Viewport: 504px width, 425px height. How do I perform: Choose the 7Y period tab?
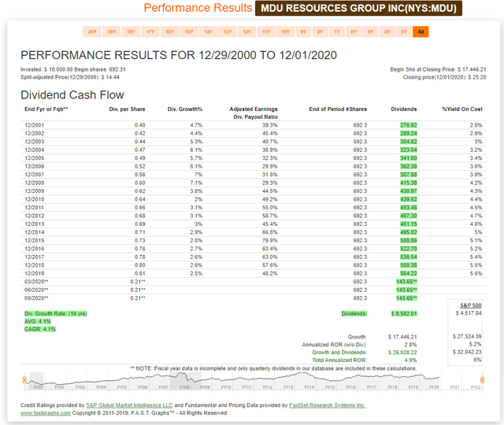click(x=337, y=31)
